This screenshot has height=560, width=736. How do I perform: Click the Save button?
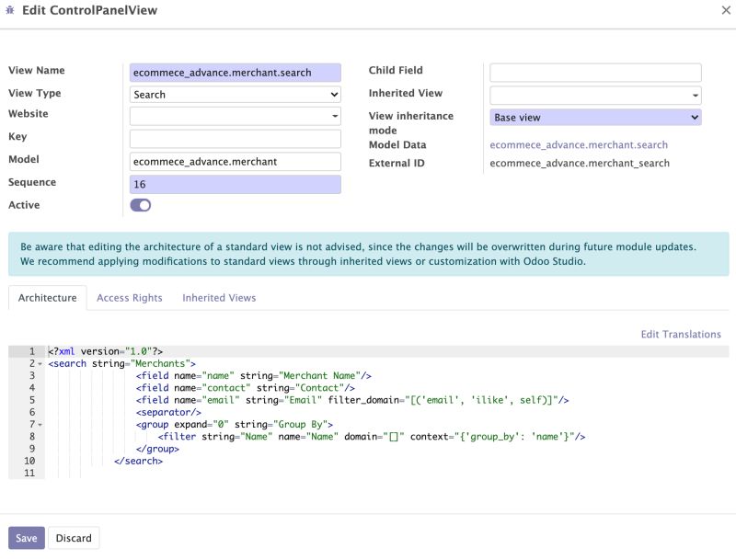click(x=27, y=538)
